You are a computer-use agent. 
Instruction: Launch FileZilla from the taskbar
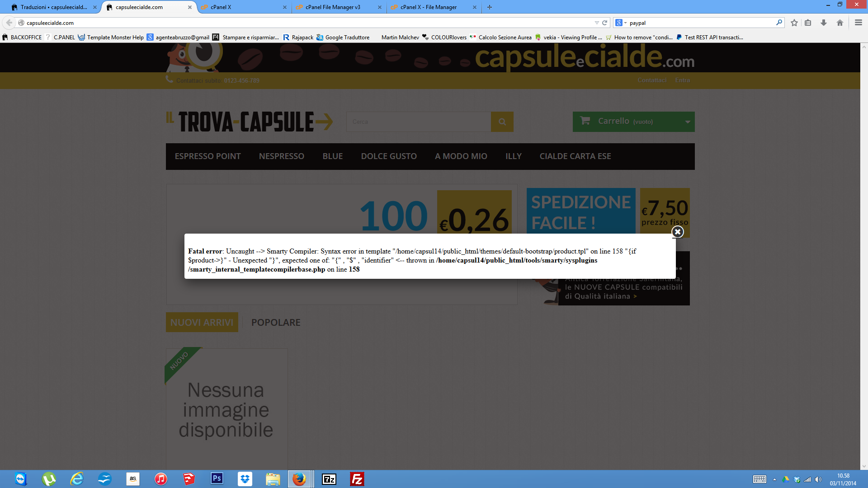tap(357, 479)
